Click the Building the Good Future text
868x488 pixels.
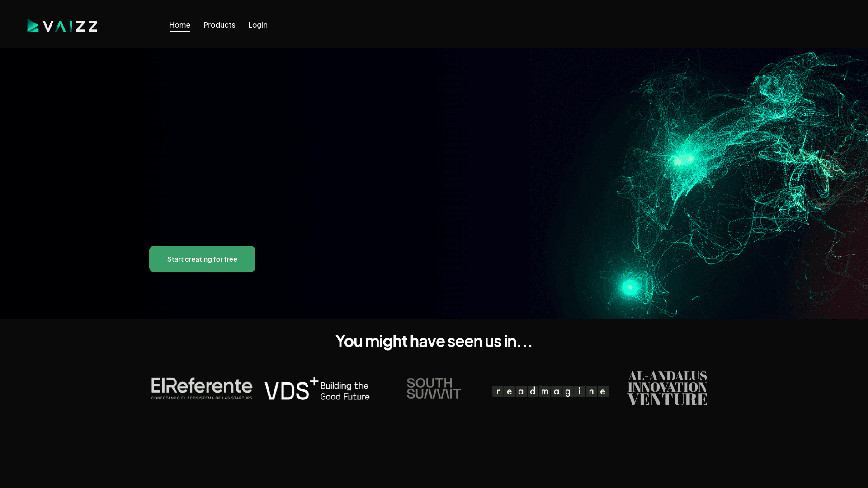point(345,391)
